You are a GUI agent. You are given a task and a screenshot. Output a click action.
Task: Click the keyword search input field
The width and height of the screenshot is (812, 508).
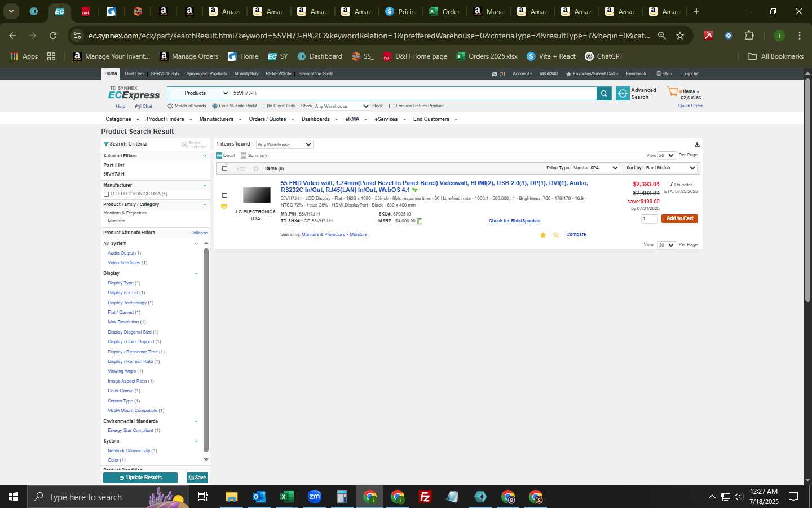point(413,94)
